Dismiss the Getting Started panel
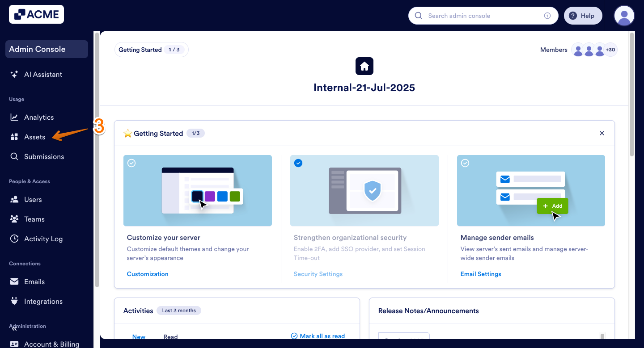The image size is (644, 348). (602, 133)
